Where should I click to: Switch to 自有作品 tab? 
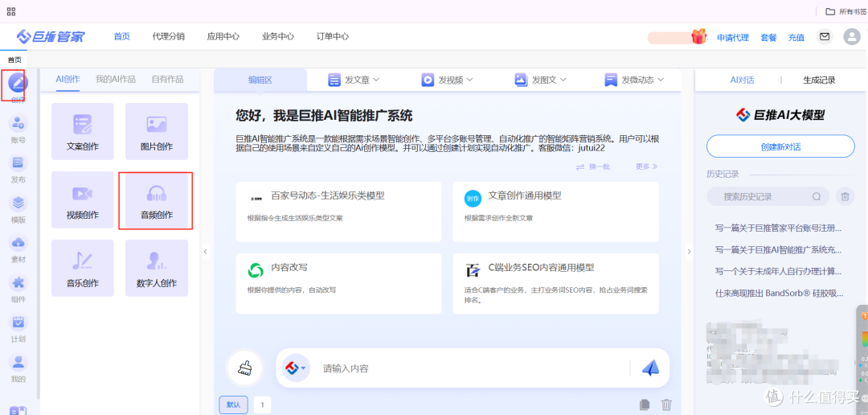click(167, 80)
